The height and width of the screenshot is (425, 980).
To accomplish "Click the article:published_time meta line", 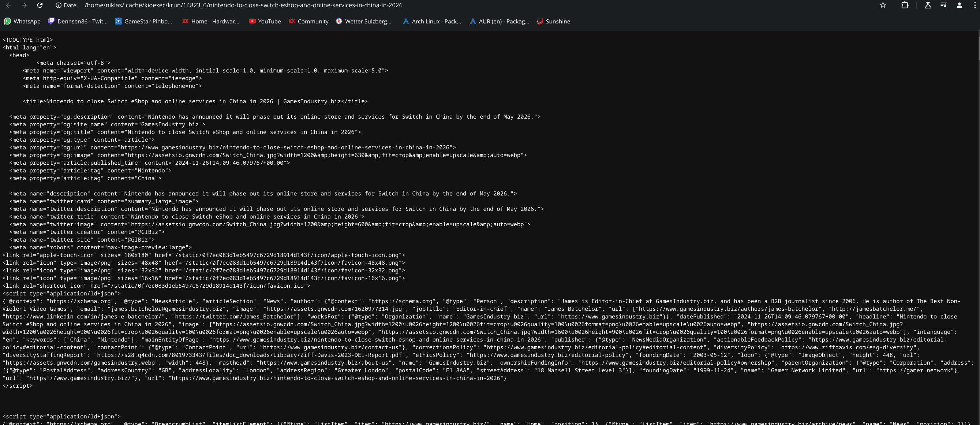I will (x=150, y=163).
